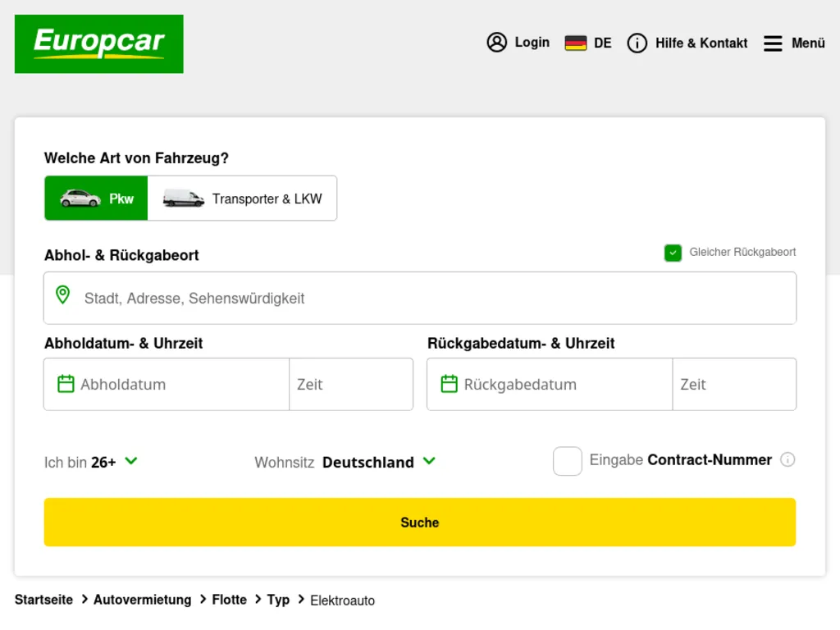Select the Pkw vehicle type
This screenshot has height=630, width=840.
tap(96, 198)
